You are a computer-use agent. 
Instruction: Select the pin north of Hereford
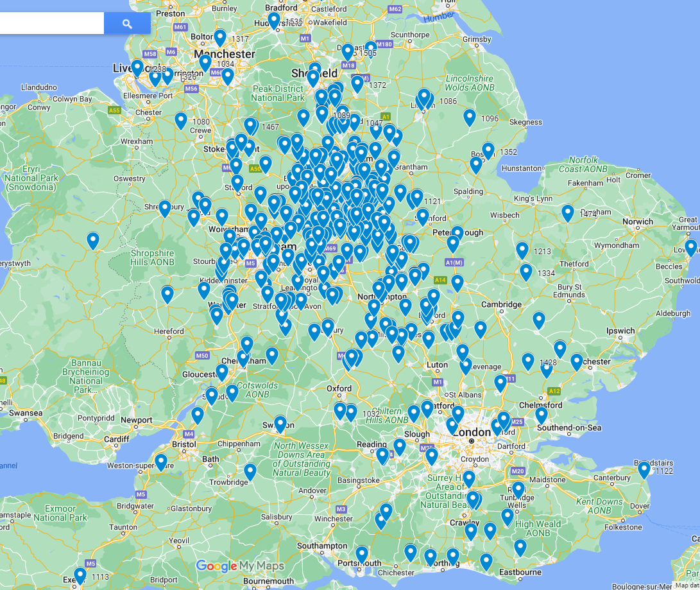167,295
